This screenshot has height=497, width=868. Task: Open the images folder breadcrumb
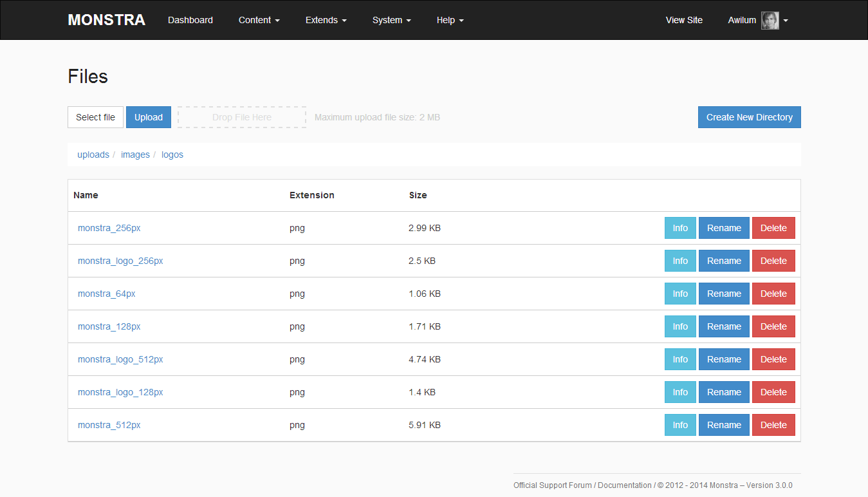click(135, 155)
